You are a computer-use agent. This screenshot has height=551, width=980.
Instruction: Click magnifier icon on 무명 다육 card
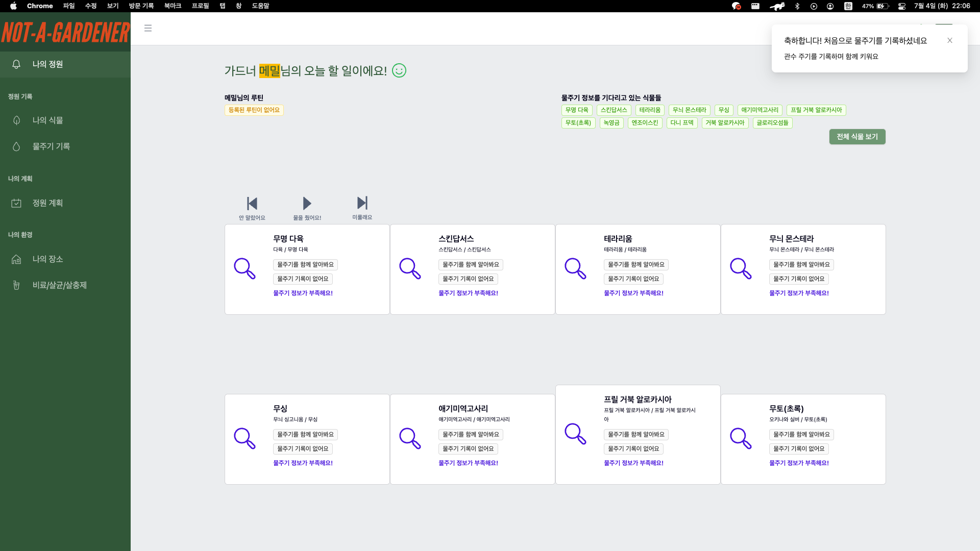(x=244, y=268)
